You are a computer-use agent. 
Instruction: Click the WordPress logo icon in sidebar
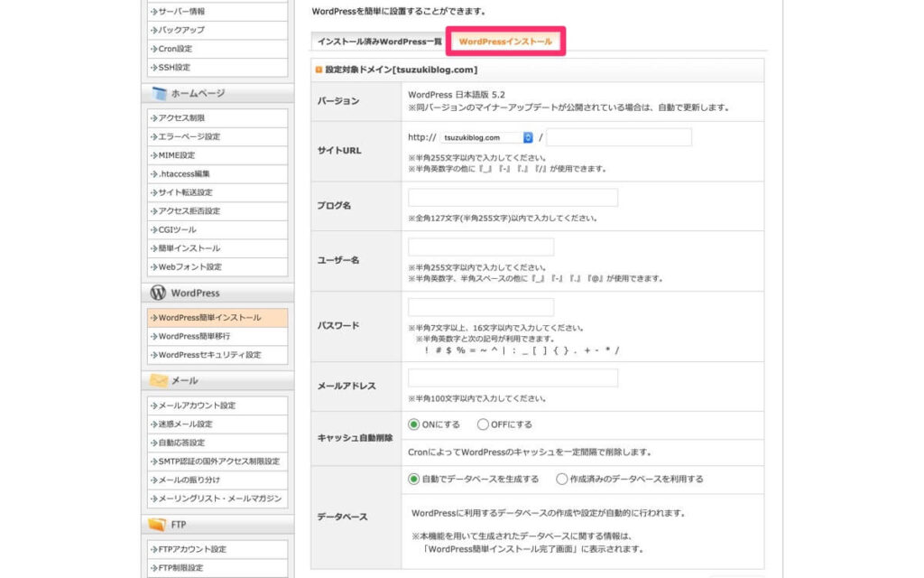pyautogui.click(x=158, y=293)
